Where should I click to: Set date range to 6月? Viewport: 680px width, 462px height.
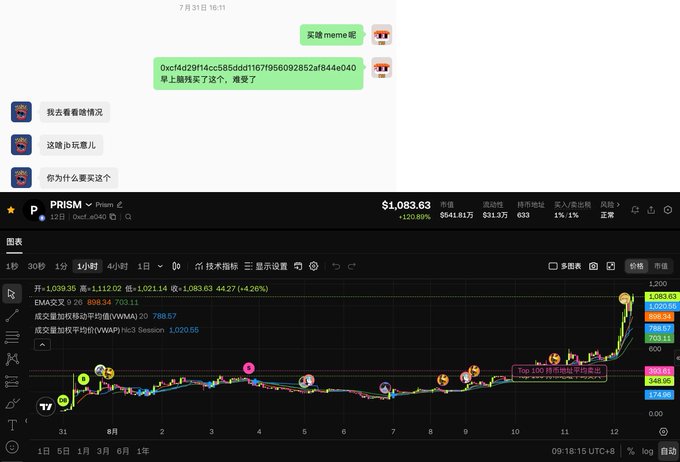tap(123, 451)
